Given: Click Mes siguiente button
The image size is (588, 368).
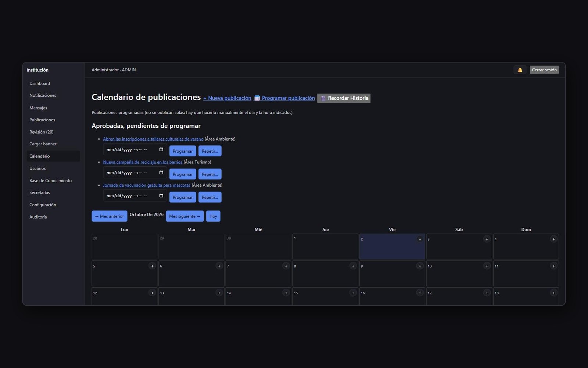Looking at the screenshot, I should click(x=185, y=216).
